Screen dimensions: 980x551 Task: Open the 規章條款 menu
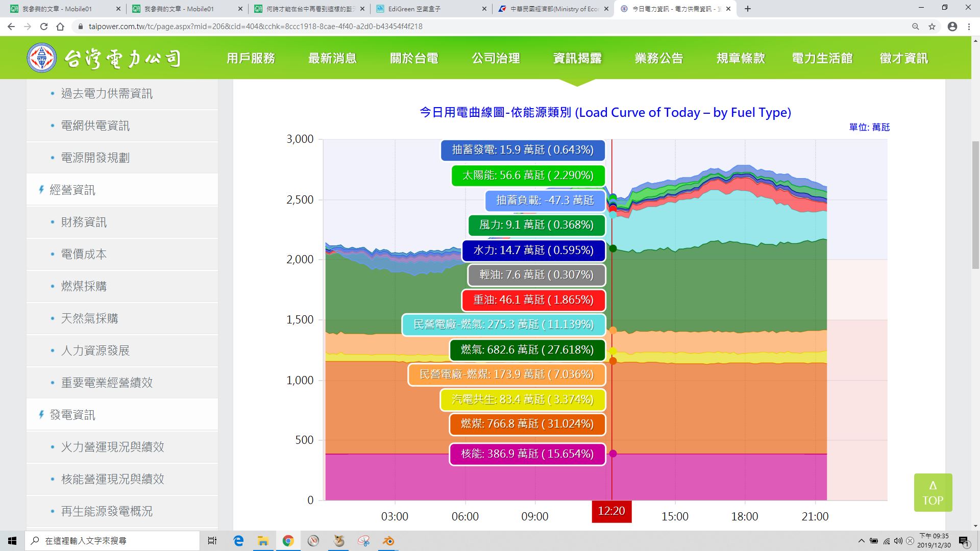coord(741,58)
